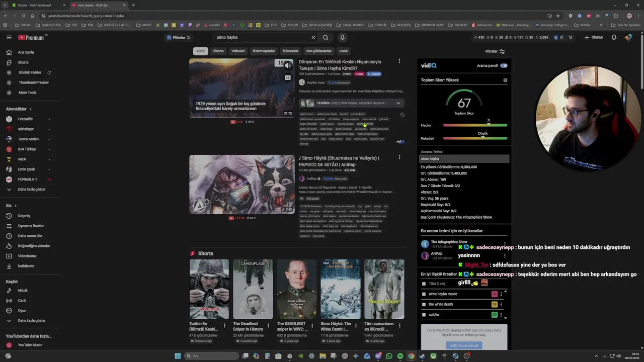Open more options for Keskin Nişancı video
This screenshot has height=362, width=644.
(x=399, y=61)
